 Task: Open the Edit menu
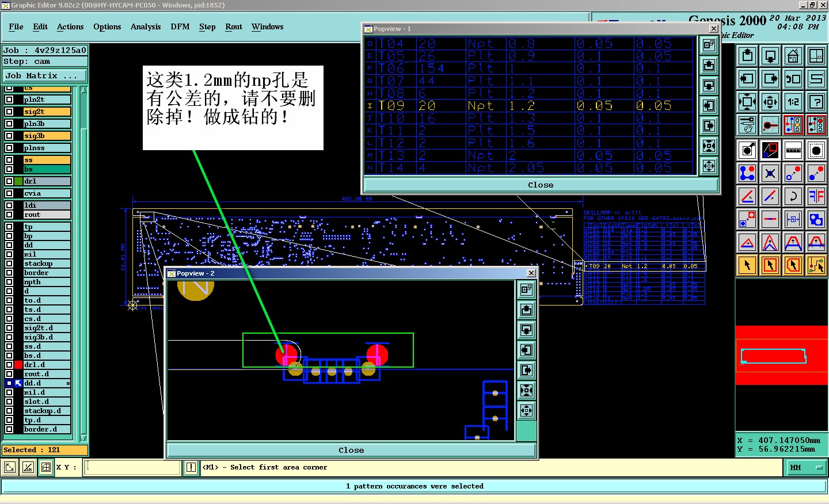(x=40, y=26)
